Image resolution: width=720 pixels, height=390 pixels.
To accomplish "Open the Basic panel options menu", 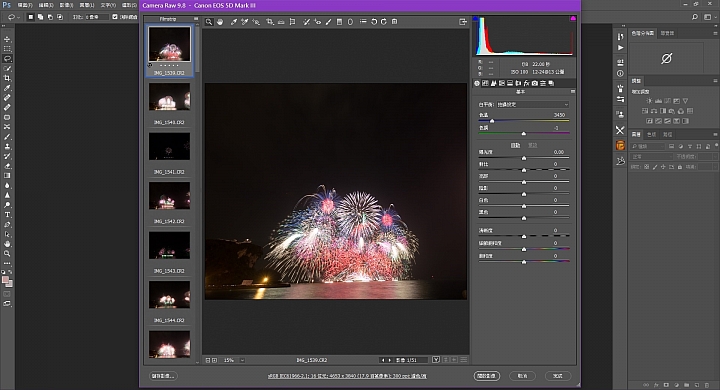I will (572, 92).
